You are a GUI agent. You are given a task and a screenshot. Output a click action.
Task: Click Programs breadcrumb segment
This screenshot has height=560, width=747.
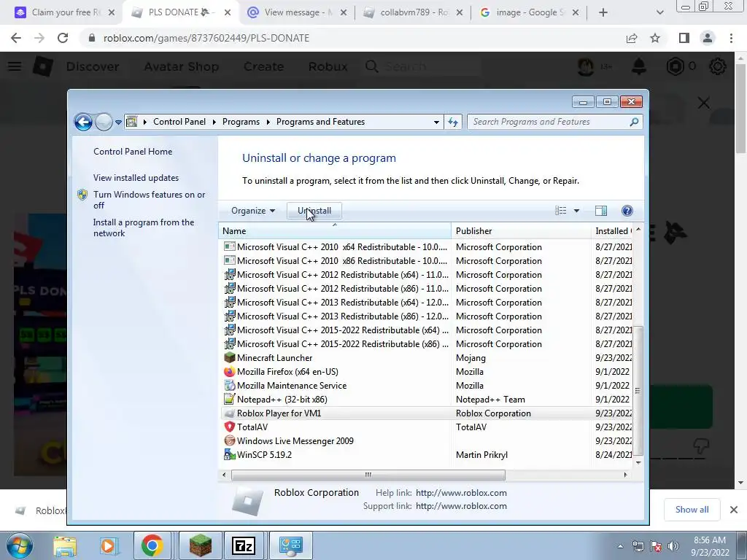coord(241,122)
